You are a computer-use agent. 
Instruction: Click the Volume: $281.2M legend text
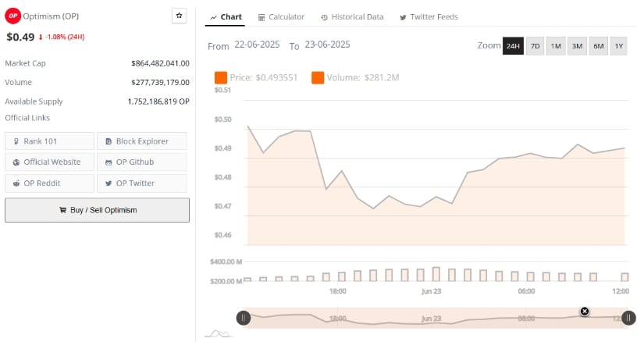click(363, 77)
